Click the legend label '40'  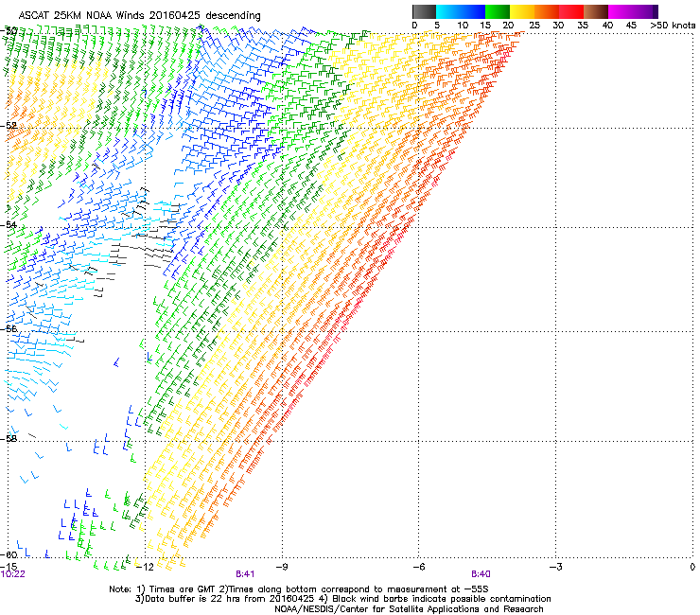pos(607,26)
